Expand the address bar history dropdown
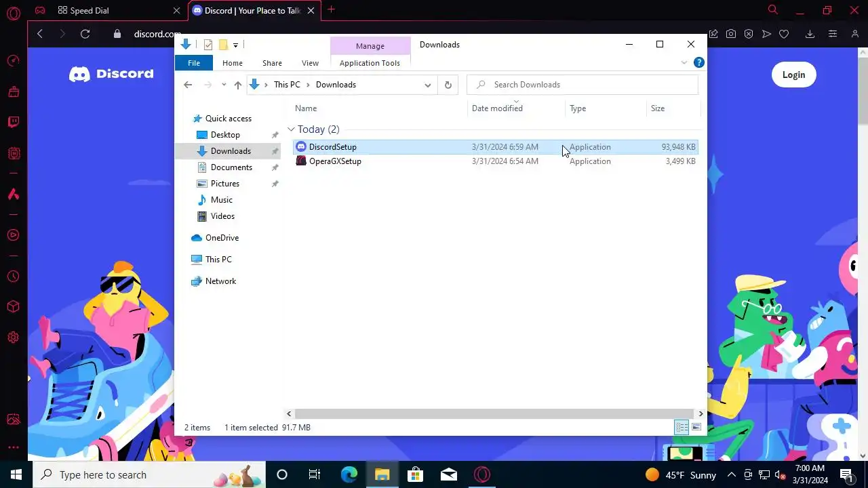This screenshot has width=868, height=488. [427, 85]
